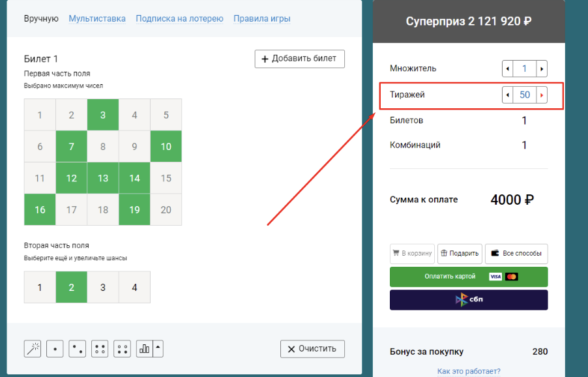This screenshot has height=377, width=588.
Task: Switch to the Мультиставка tab
Action: pos(97,18)
